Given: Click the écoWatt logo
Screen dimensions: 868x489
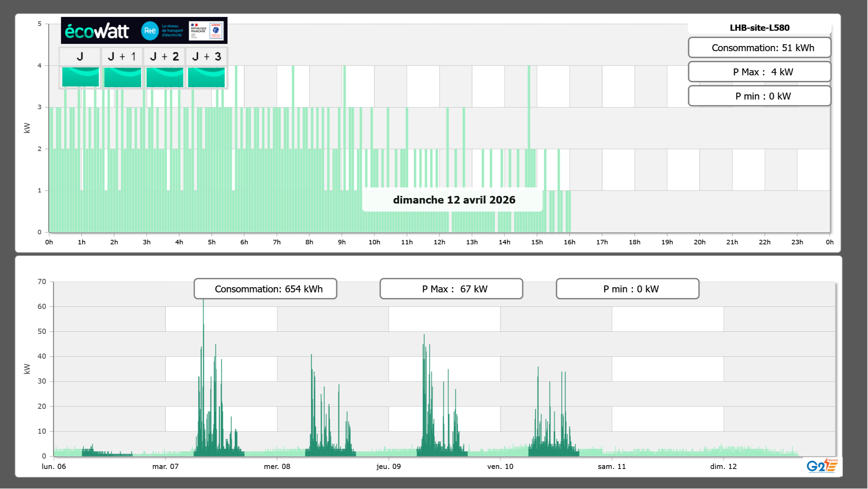Looking at the screenshot, I should [97, 31].
